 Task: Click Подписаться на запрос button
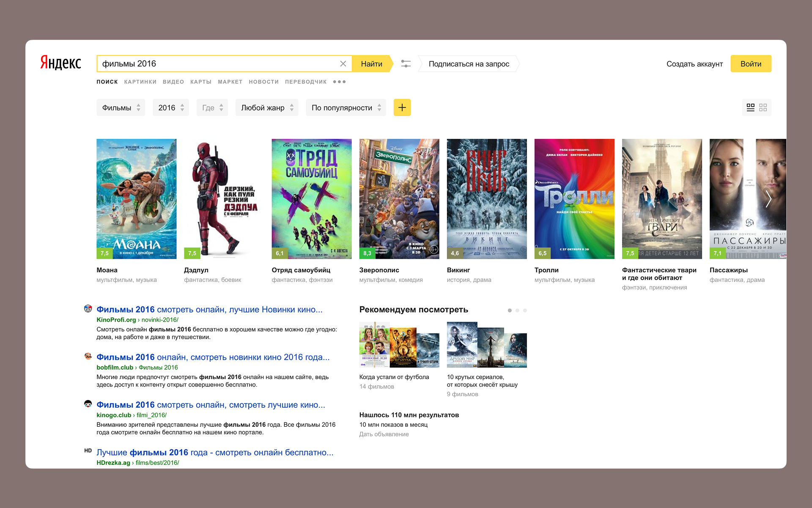[469, 64]
